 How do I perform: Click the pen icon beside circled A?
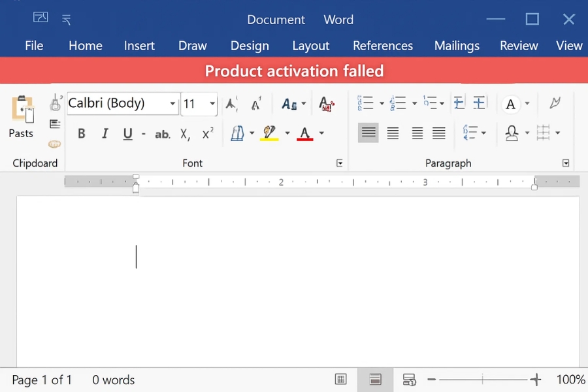pyautogui.click(x=555, y=103)
